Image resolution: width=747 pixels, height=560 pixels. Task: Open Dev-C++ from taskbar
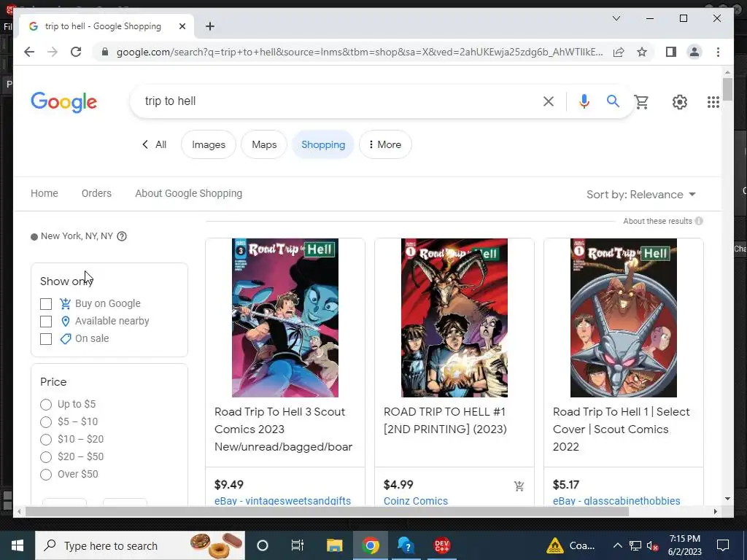[x=441, y=545]
